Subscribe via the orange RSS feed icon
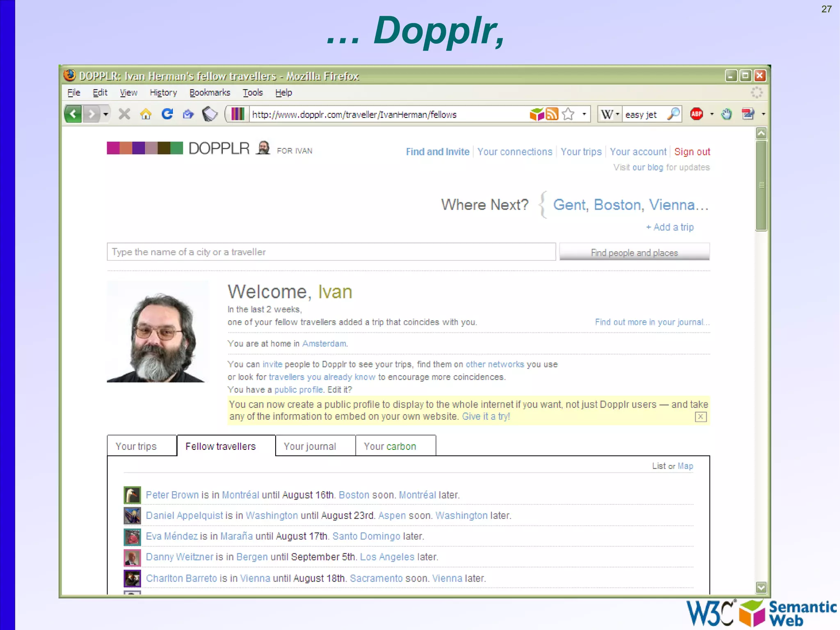This screenshot has width=840, height=630. coord(552,114)
